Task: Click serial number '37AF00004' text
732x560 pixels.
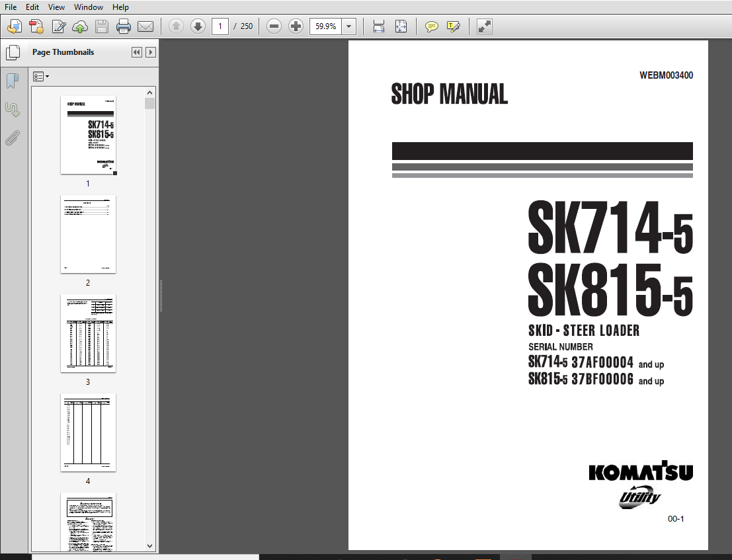Action: [602, 362]
